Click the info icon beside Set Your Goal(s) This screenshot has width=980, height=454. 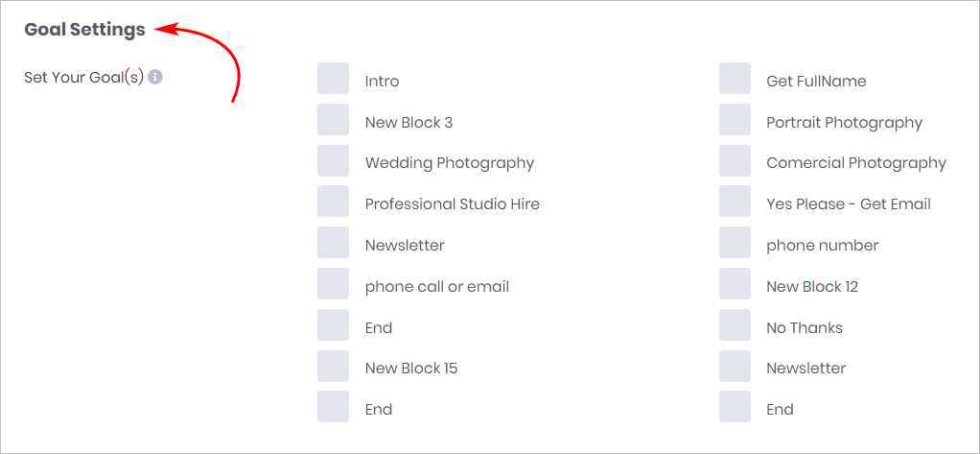155,77
